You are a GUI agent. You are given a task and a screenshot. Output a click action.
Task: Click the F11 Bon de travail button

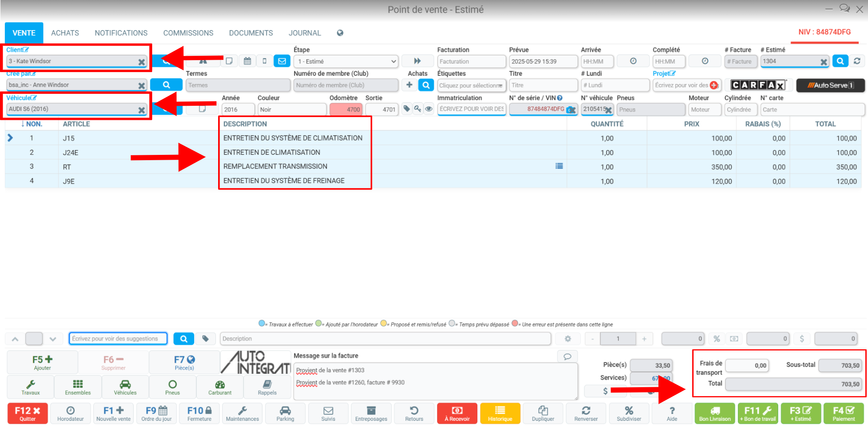point(758,414)
